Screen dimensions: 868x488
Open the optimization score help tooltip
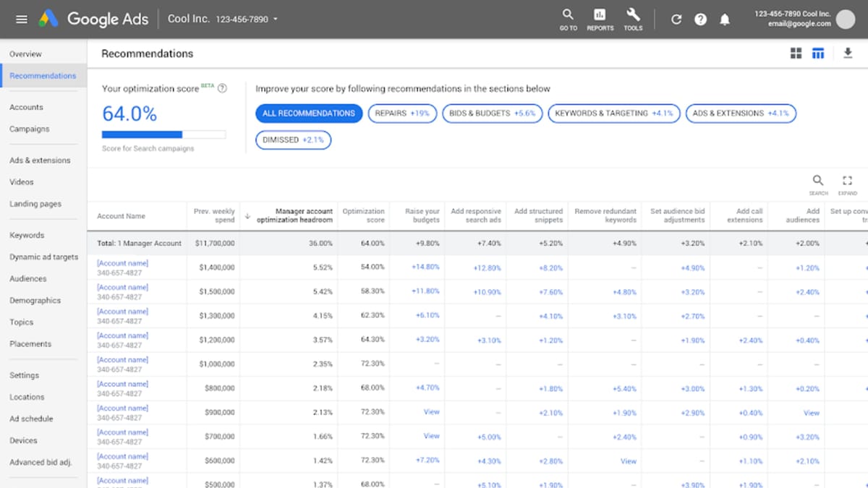click(x=223, y=88)
